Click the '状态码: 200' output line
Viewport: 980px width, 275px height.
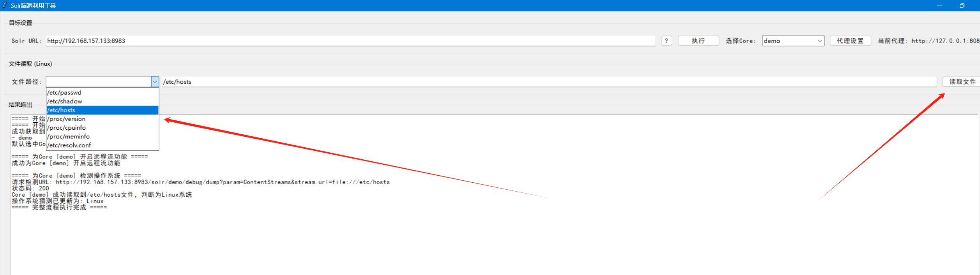(x=30, y=189)
